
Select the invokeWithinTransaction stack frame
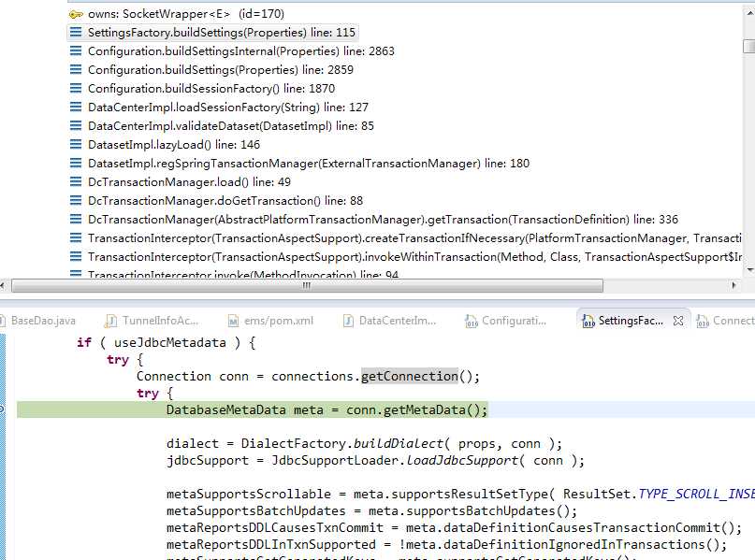pyautogui.click(x=414, y=257)
